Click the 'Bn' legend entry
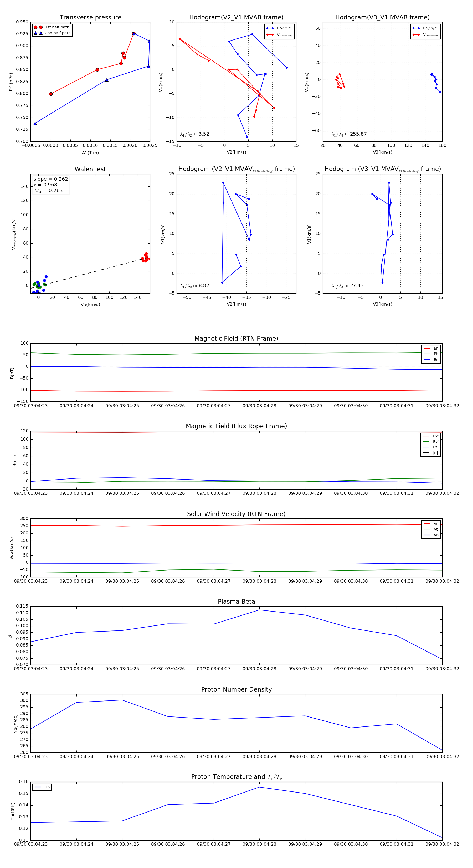Viewport: 473px width, 868px height. point(431,360)
